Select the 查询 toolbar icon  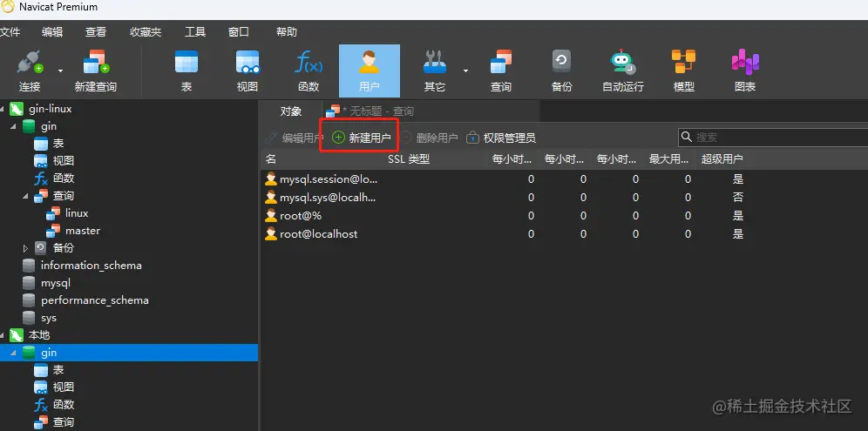click(501, 71)
